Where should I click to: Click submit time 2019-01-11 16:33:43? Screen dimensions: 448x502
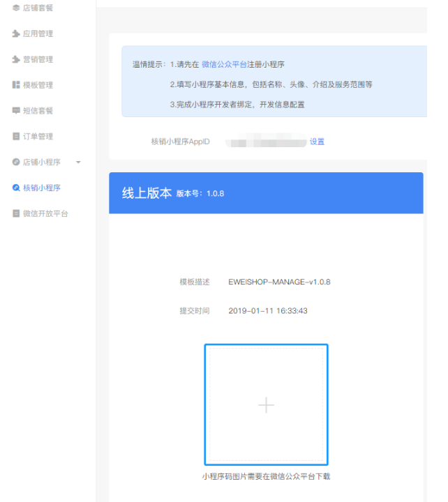268,311
